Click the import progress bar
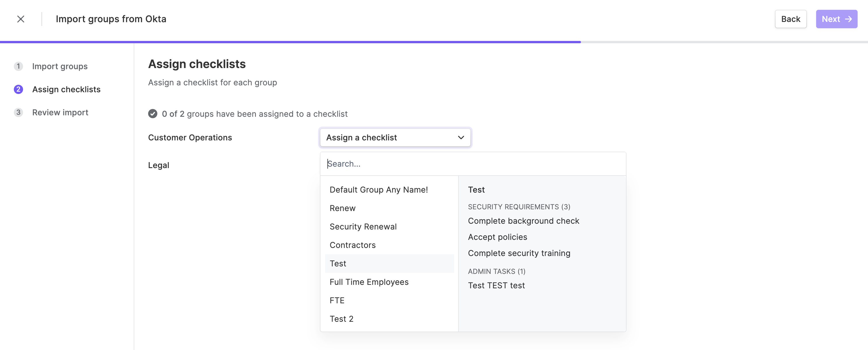This screenshot has height=350, width=868. point(434,42)
